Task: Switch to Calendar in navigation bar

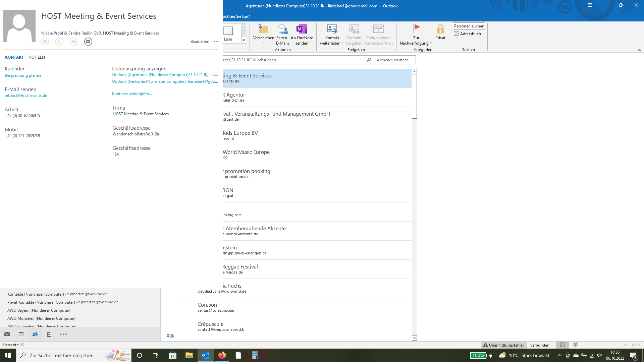Action: point(21,334)
